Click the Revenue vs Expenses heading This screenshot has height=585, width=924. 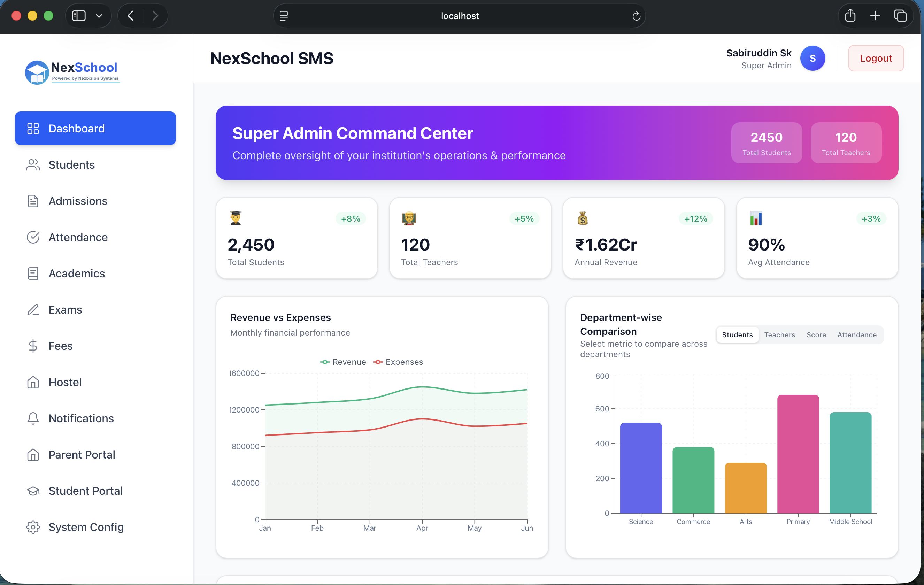pos(280,318)
